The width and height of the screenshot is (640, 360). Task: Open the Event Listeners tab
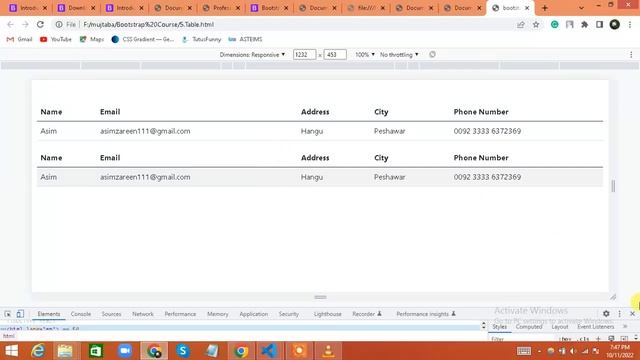(x=596, y=327)
